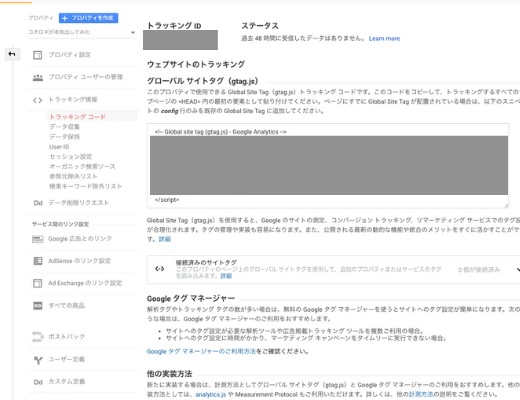Open Google 広告とのリンク
520x400 pixels.
click(80, 239)
